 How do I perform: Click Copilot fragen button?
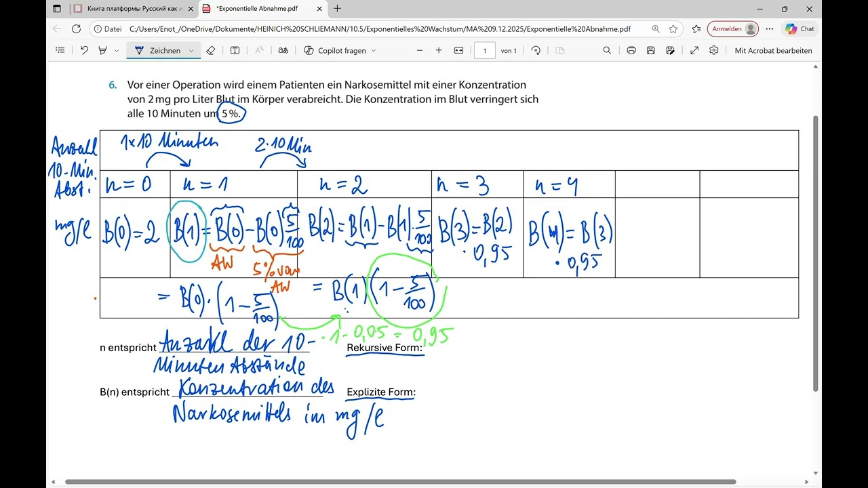click(335, 50)
